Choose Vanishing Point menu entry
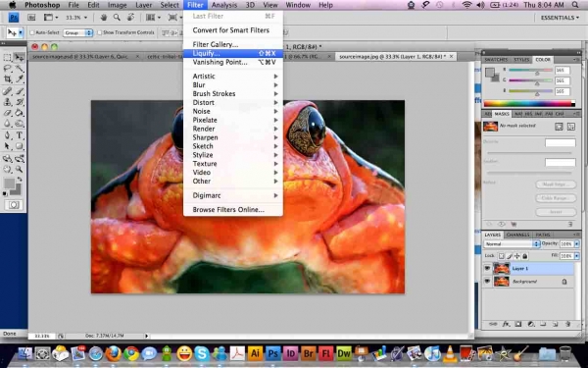The width and height of the screenshot is (588, 368). tap(233, 62)
